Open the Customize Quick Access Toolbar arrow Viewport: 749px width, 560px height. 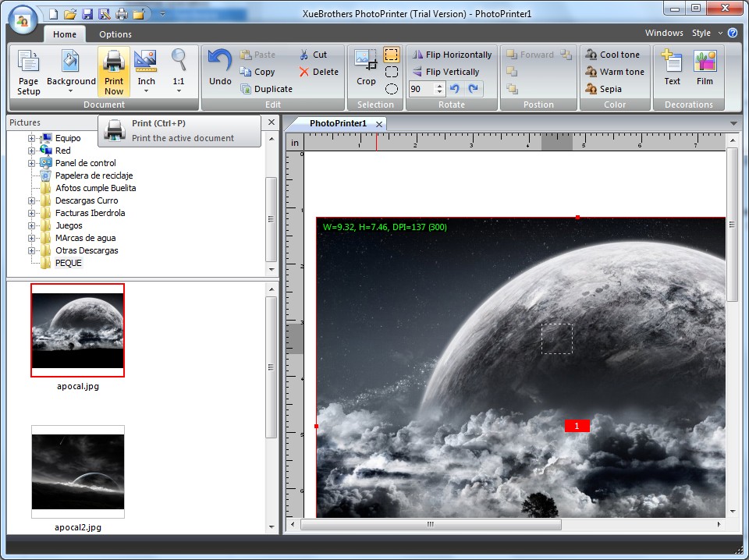click(162, 14)
